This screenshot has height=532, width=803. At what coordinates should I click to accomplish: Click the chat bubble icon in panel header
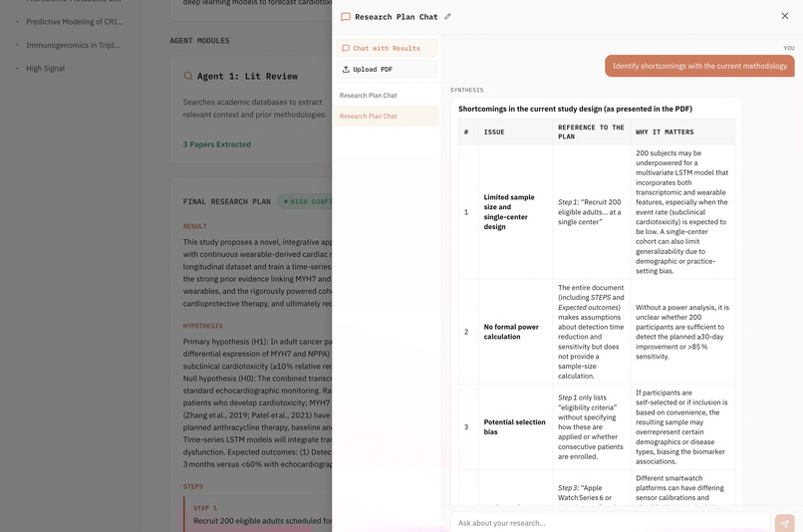point(346,17)
